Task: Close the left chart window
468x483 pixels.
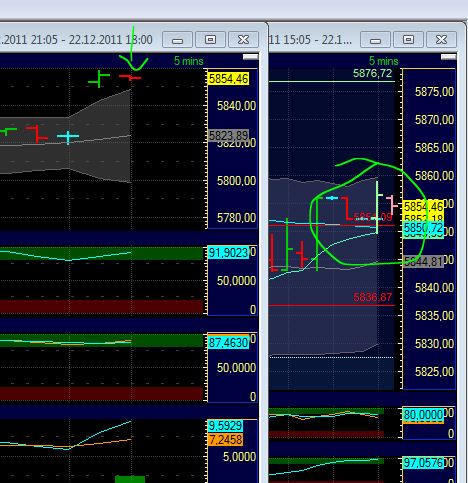Action: (x=243, y=40)
